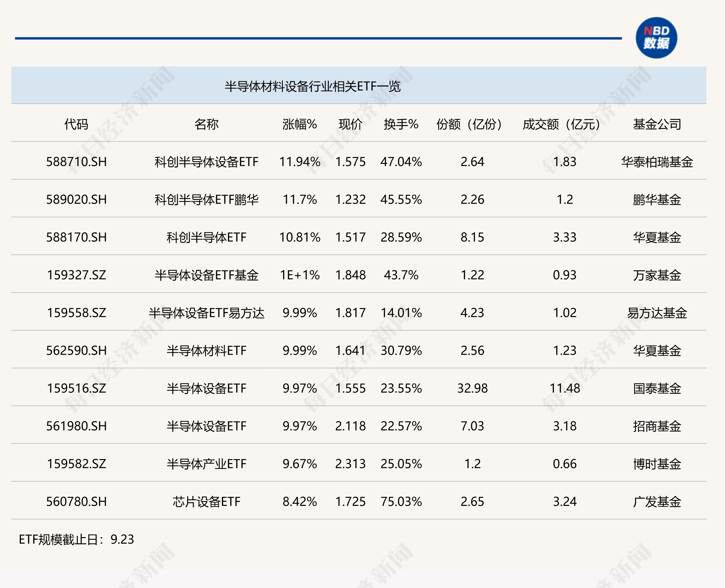Viewport: 725px width, 588px height.
Task: Click the 11.7% gain value
Action: point(300,200)
